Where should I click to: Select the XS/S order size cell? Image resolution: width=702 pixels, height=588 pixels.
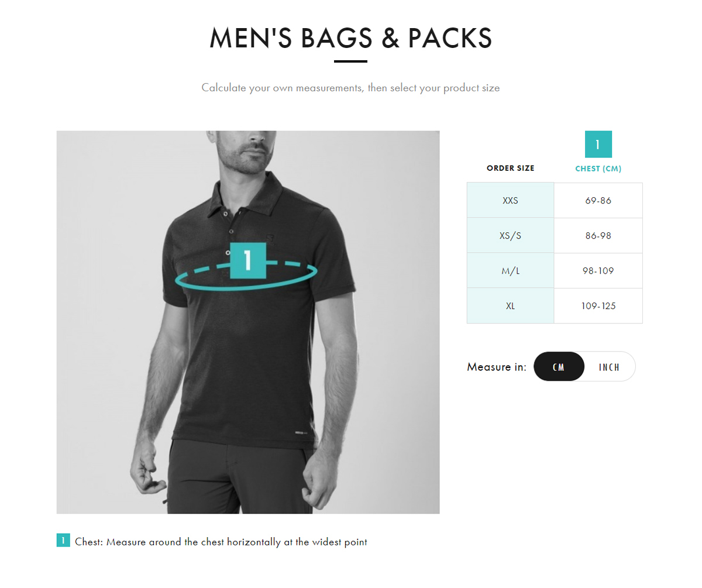(510, 235)
